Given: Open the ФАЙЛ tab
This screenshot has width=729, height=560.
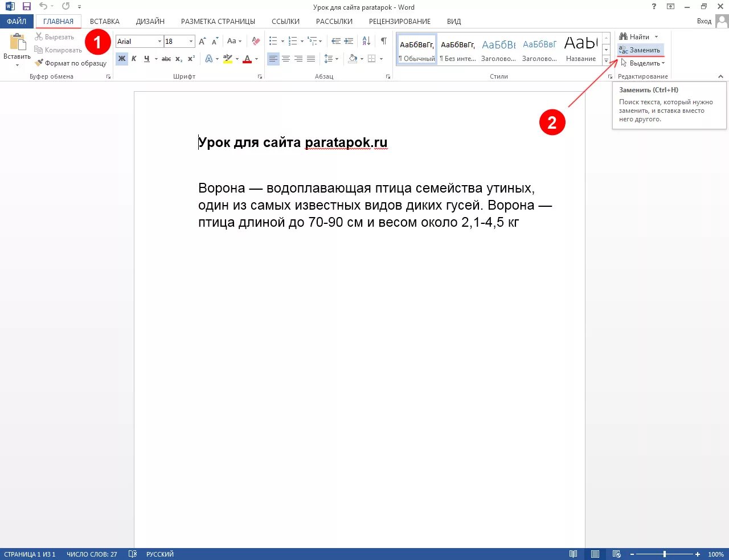Looking at the screenshot, I should (x=17, y=21).
